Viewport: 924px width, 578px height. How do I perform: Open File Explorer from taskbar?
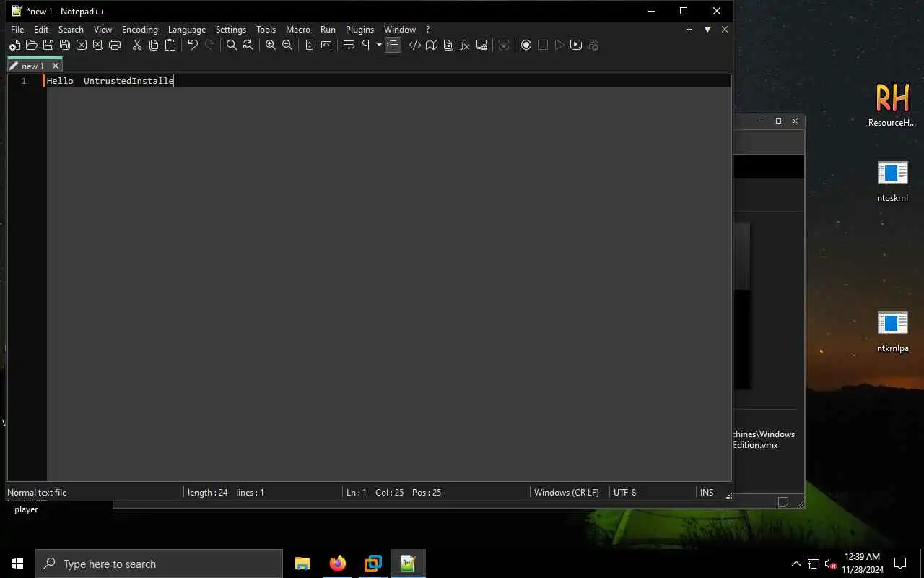302,564
